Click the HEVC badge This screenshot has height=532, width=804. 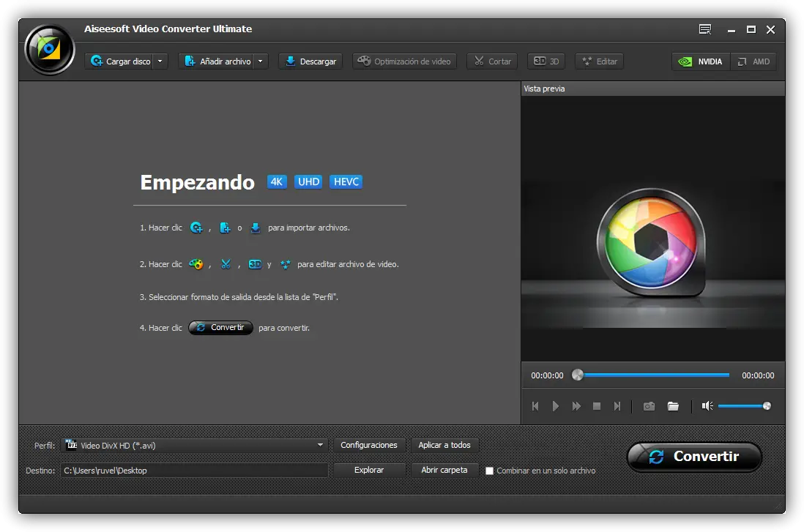click(x=346, y=182)
